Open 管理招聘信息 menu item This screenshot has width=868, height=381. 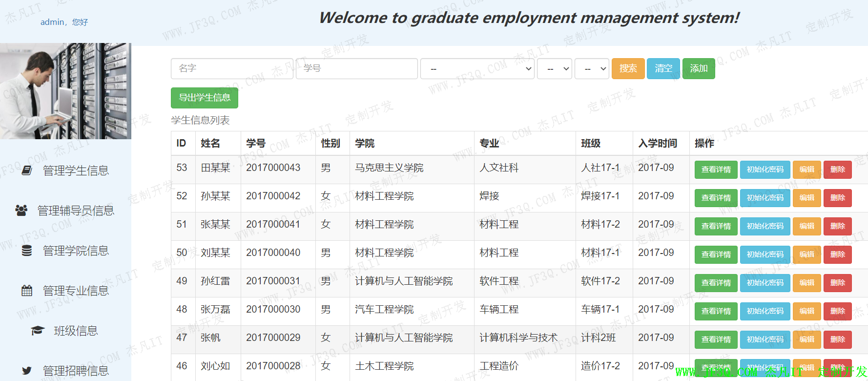[x=76, y=371]
